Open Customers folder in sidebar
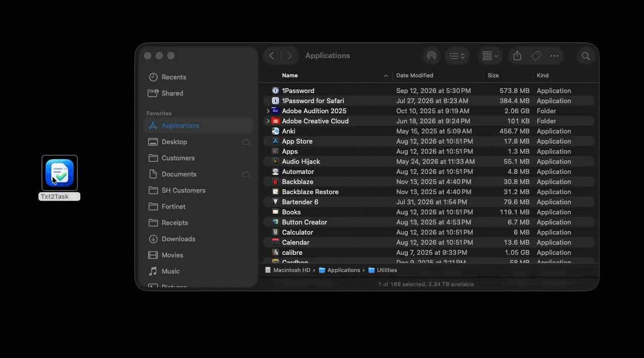Viewport: 644px width, 358px height. point(198,158)
